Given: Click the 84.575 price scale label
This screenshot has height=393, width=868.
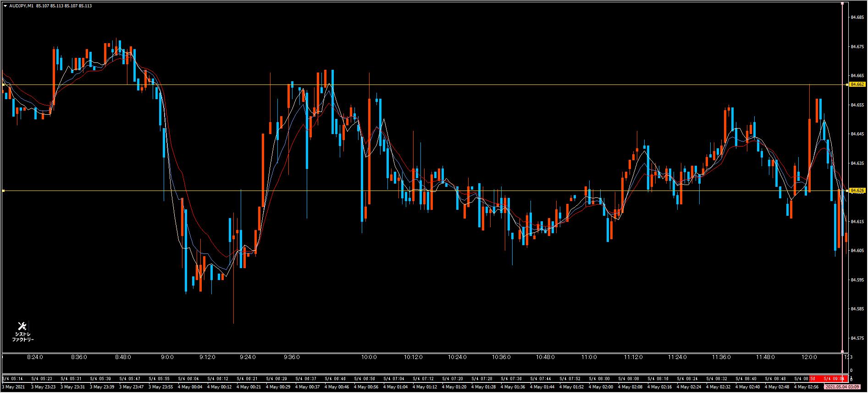Looking at the screenshot, I should point(857,338).
